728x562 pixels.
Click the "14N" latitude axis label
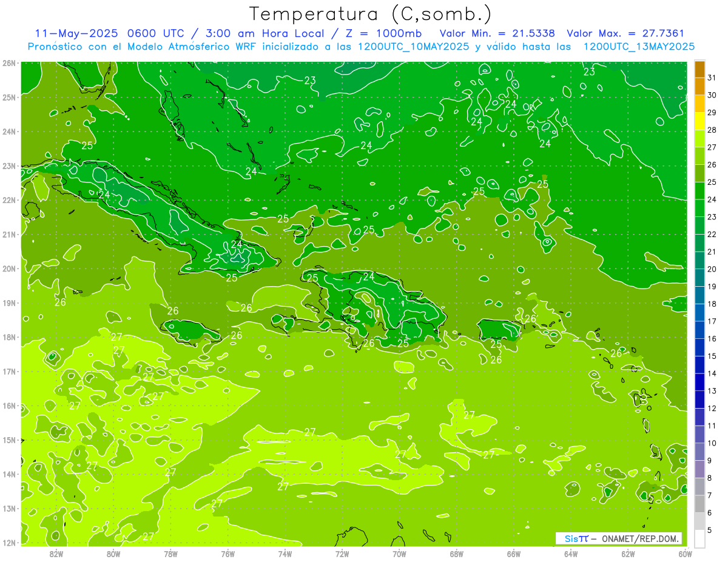tap(9, 474)
